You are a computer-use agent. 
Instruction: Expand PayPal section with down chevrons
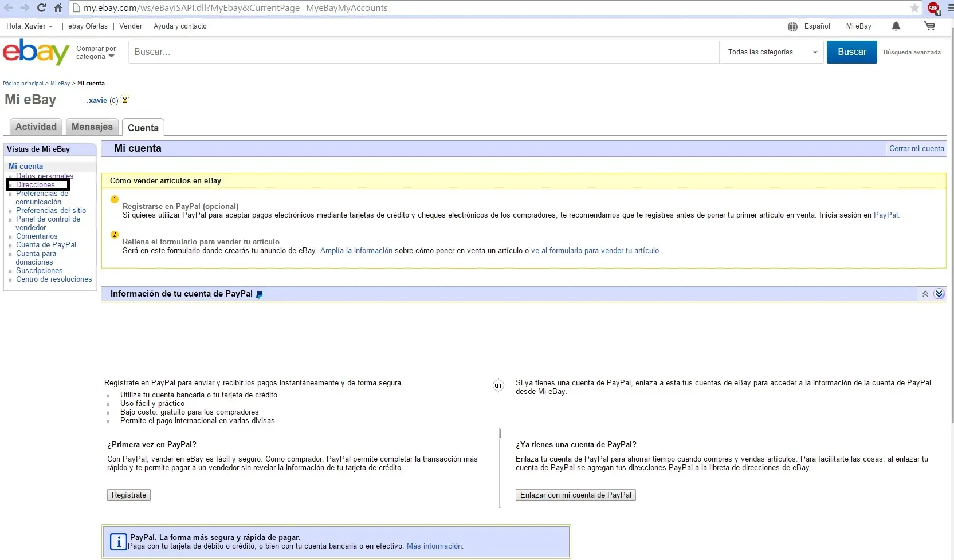(x=939, y=294)
